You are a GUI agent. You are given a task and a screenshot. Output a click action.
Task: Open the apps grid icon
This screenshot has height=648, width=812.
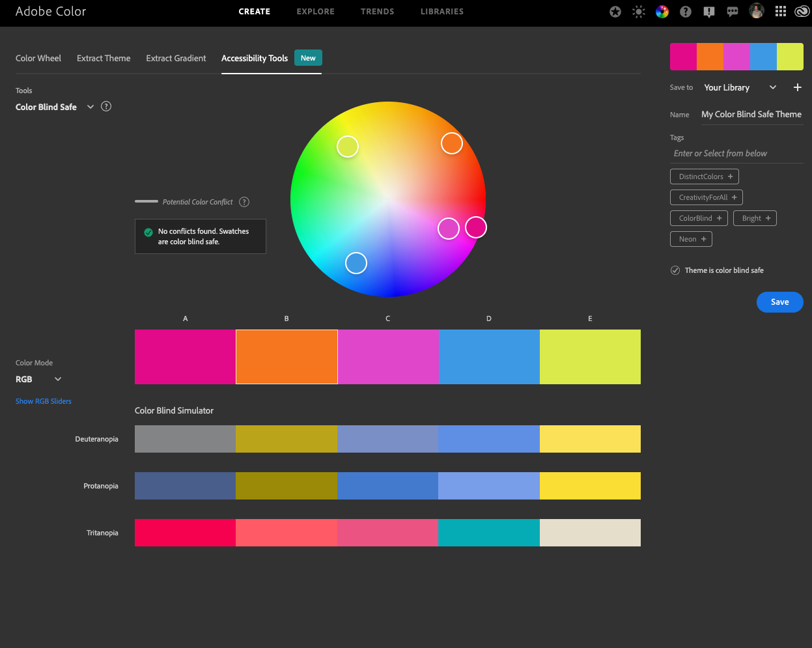(x=781, y=12)
